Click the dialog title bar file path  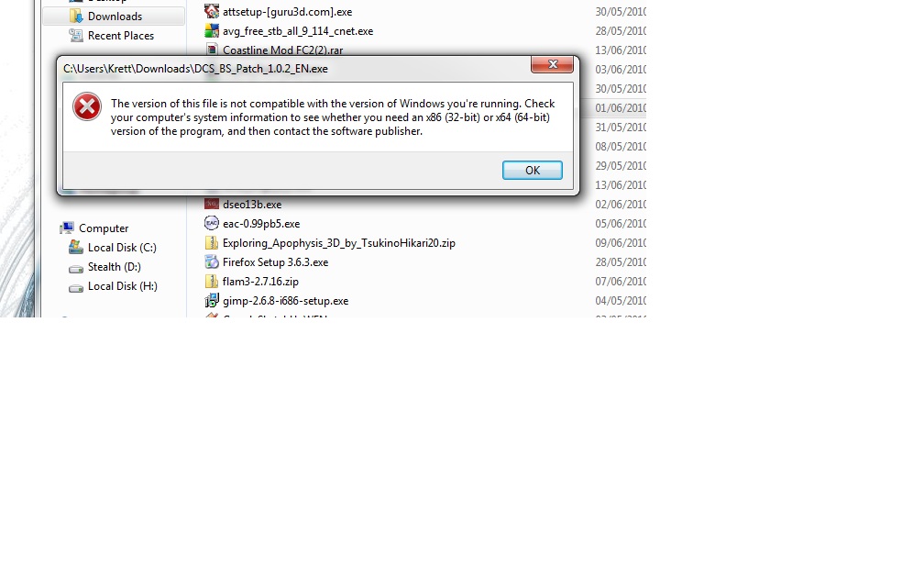pos(195,69)
